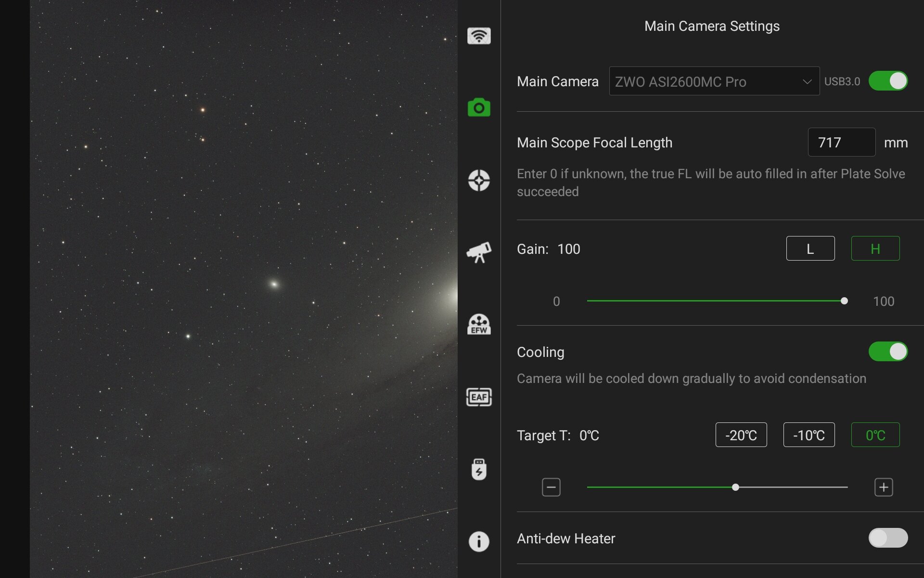Open the USB storage power icon
The image size is (924, 578).
coord(479,470)
